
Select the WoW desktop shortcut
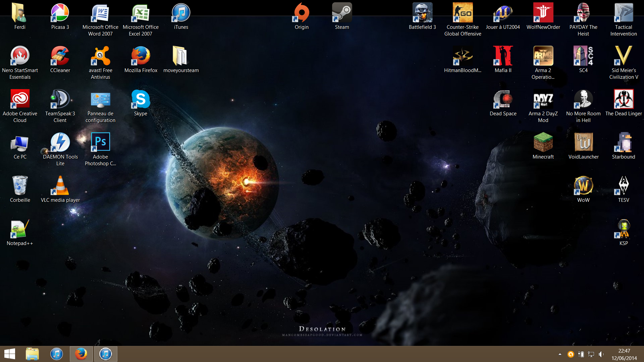583,185
